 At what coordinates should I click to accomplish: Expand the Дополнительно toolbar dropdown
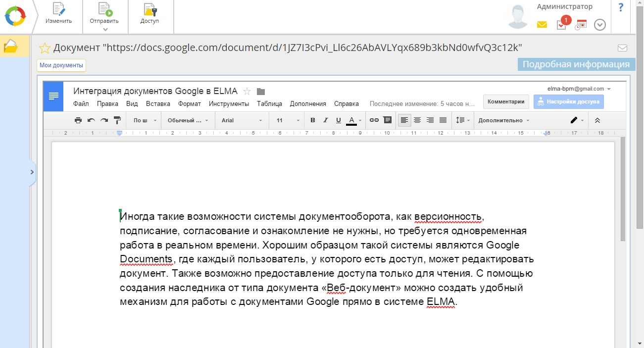503,120
